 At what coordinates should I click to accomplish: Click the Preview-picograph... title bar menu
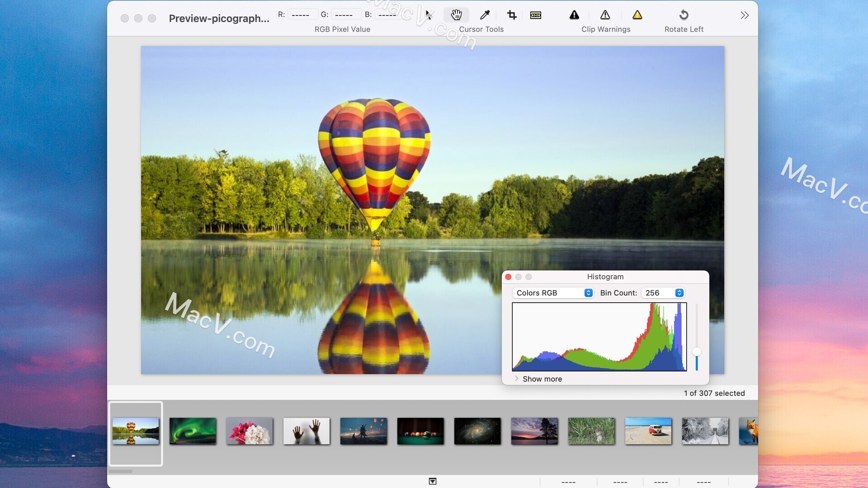[x=219, y=18]
